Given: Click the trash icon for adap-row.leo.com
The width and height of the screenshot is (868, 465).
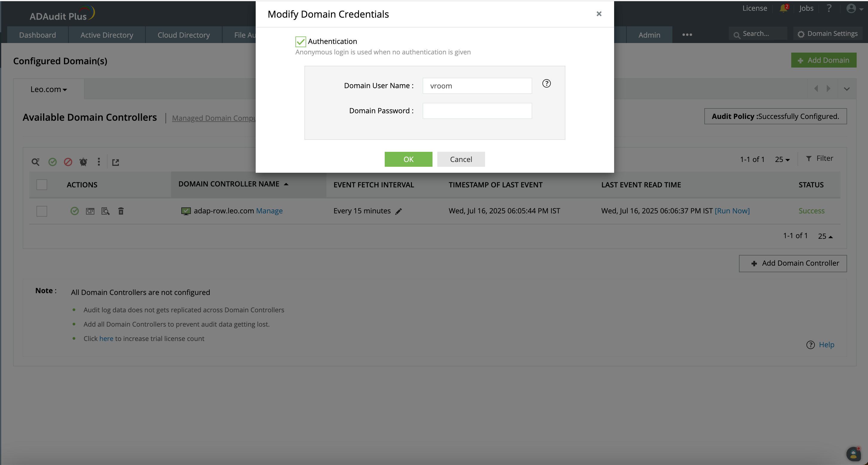Looking at the screenshot, I should click(121, 211).
